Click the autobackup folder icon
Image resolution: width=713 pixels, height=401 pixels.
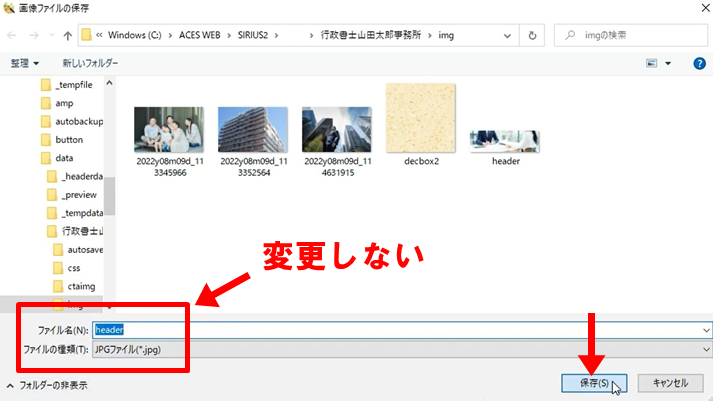point(46,121)
